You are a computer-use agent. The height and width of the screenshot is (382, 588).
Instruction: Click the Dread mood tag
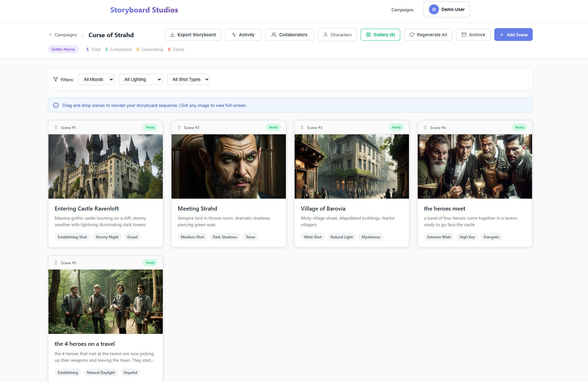(x=132, y=237)
